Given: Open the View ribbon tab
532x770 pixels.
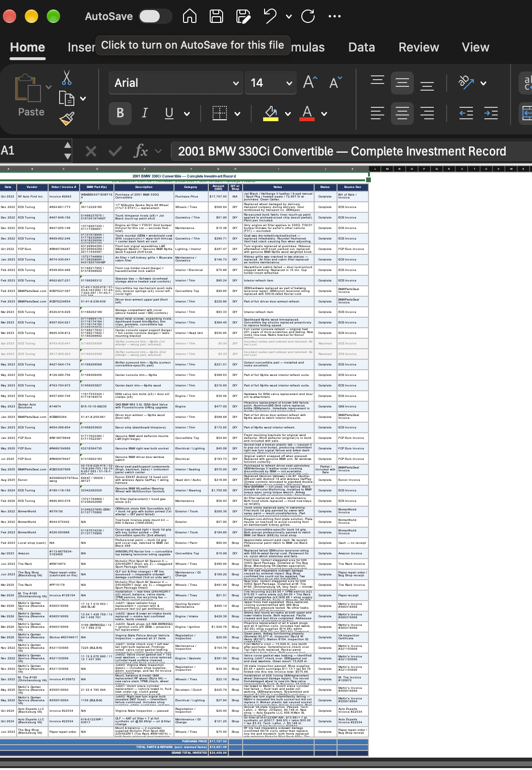Looking at the screenshot, I should [475, 47].
